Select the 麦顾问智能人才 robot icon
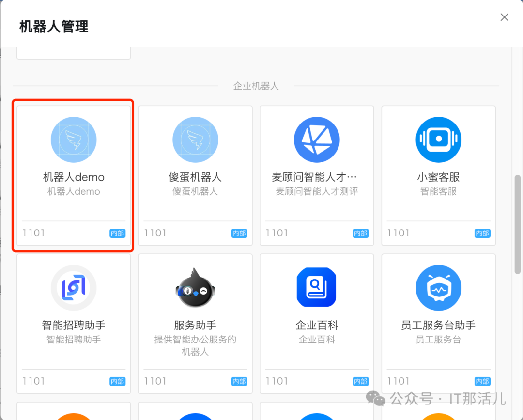The width and height of the screenshot is (523, 420). 317,140
